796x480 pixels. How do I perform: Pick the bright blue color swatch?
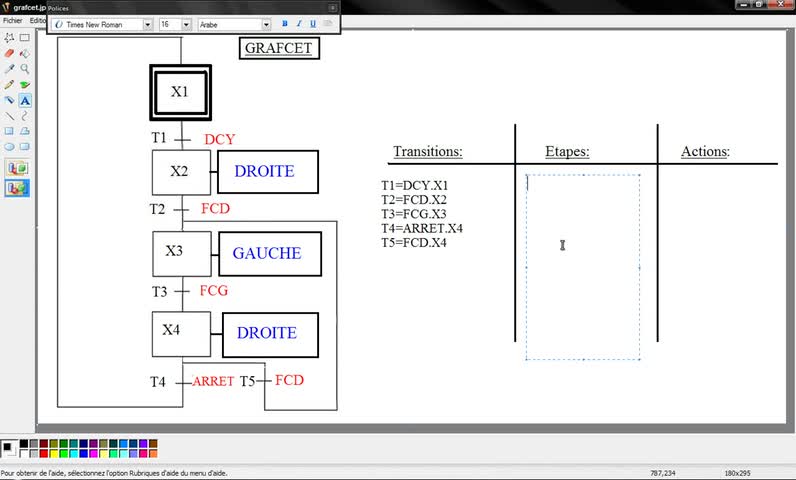[84, 453]
